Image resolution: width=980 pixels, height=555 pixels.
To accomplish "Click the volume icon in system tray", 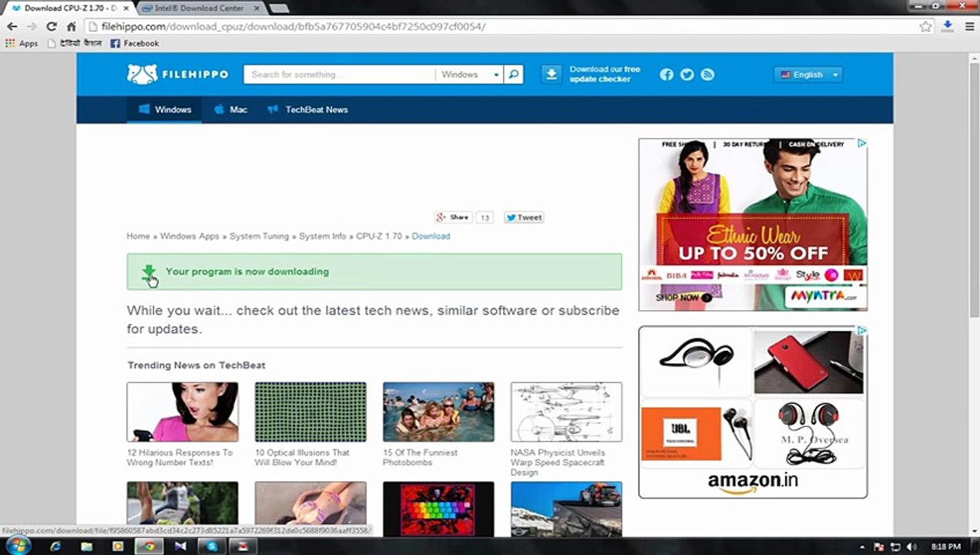I will point(911,547).
